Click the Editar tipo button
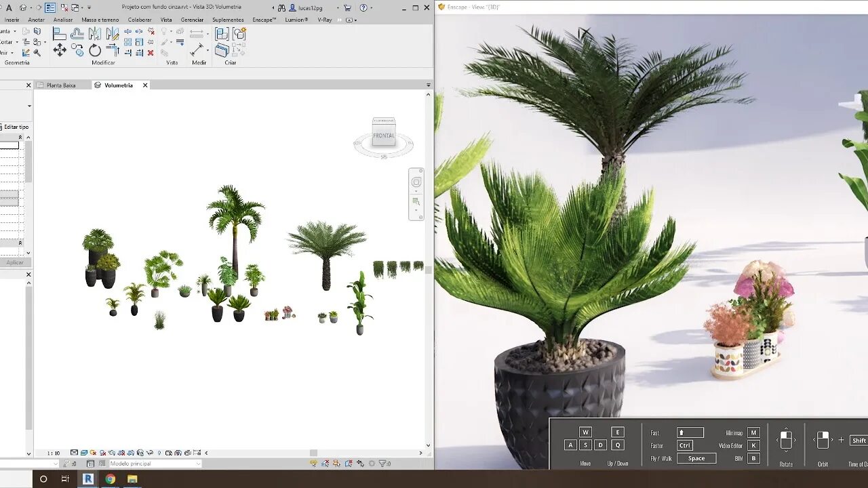The height and width of the screenshot is (488, 868). tap(14, 127)
